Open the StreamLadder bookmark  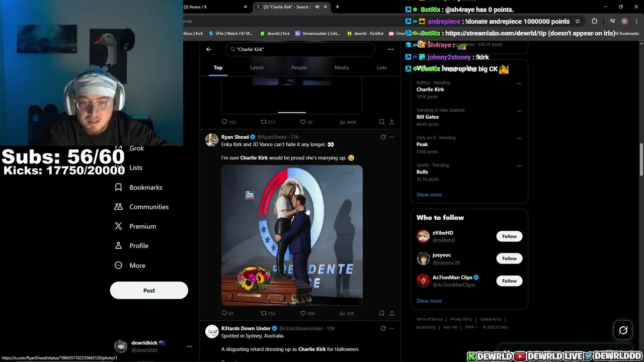[x=317, y=34]
